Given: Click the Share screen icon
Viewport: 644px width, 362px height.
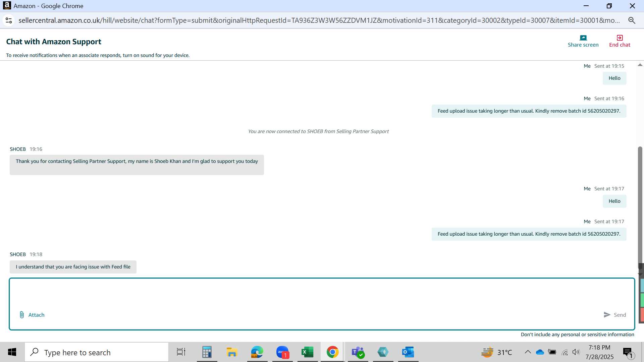Looking at the screenshot, I should (x=583, y=38).
